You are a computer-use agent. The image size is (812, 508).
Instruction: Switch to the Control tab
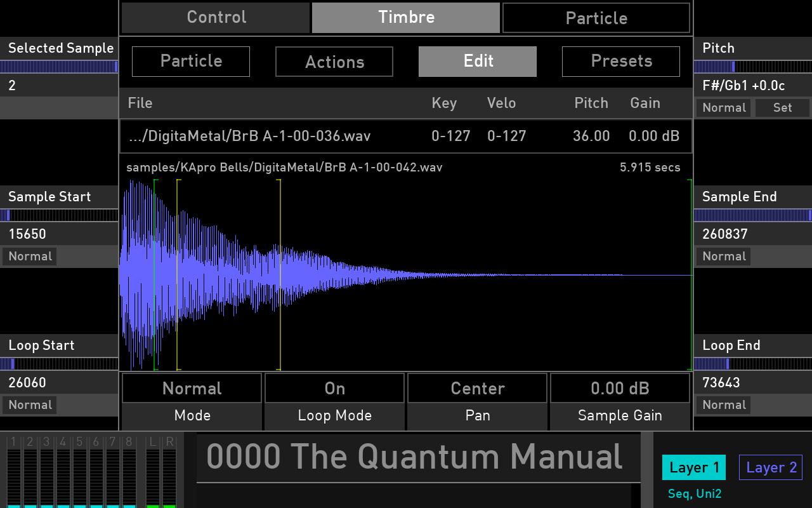216,17
